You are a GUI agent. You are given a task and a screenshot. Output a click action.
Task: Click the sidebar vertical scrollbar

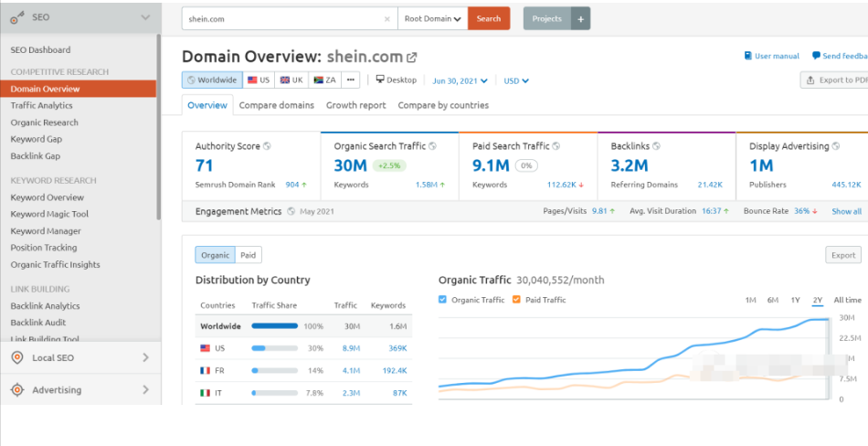tap(159, 127)
